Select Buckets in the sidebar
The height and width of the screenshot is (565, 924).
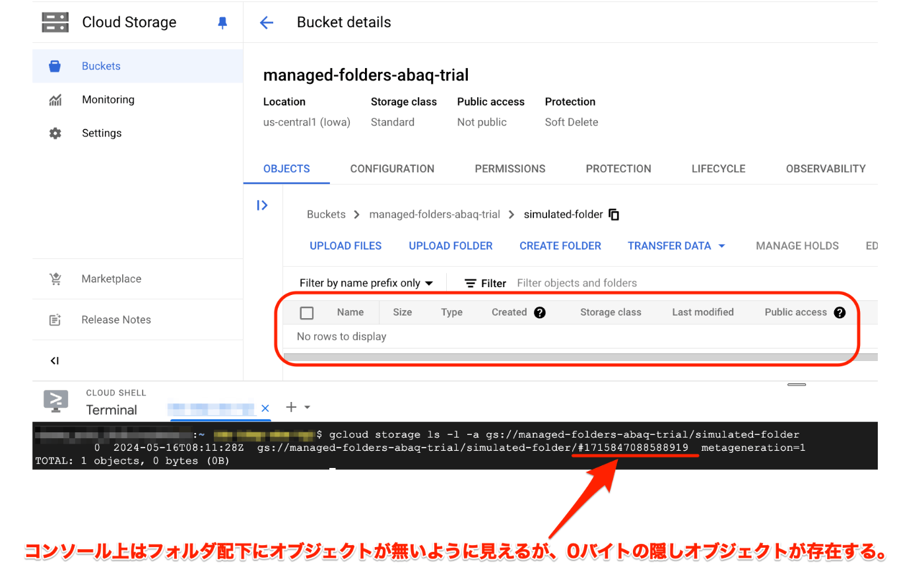click(137, 66)
